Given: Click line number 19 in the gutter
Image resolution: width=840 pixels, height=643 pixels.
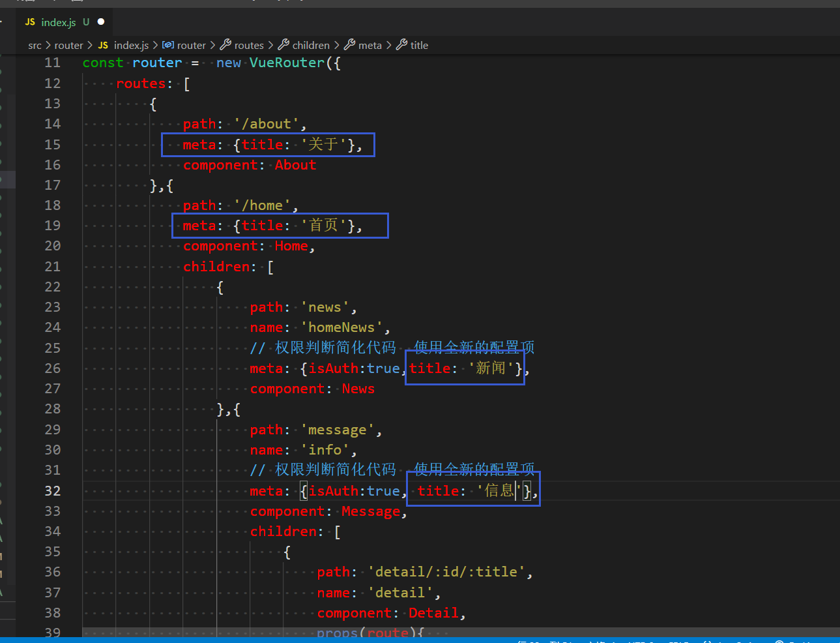Looking at the screenshot, I should [x=52, y=226].
